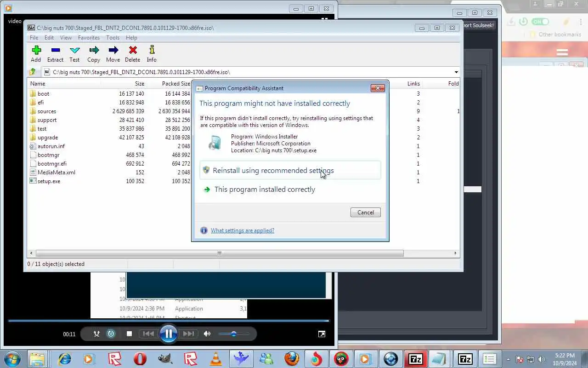
Task: Select the MediaMeta.xml file
Action: point(56,172)
